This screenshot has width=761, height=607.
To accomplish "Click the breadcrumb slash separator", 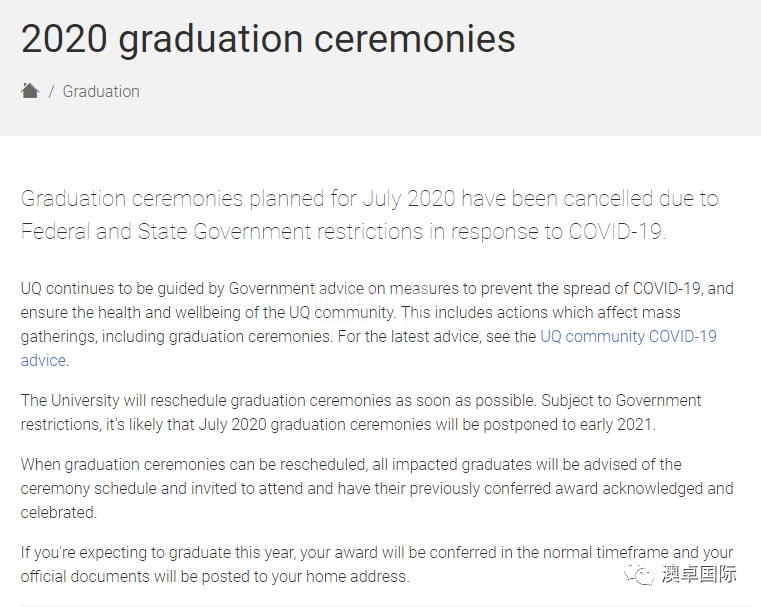I will pyautogui.click(x=51, y=91).
